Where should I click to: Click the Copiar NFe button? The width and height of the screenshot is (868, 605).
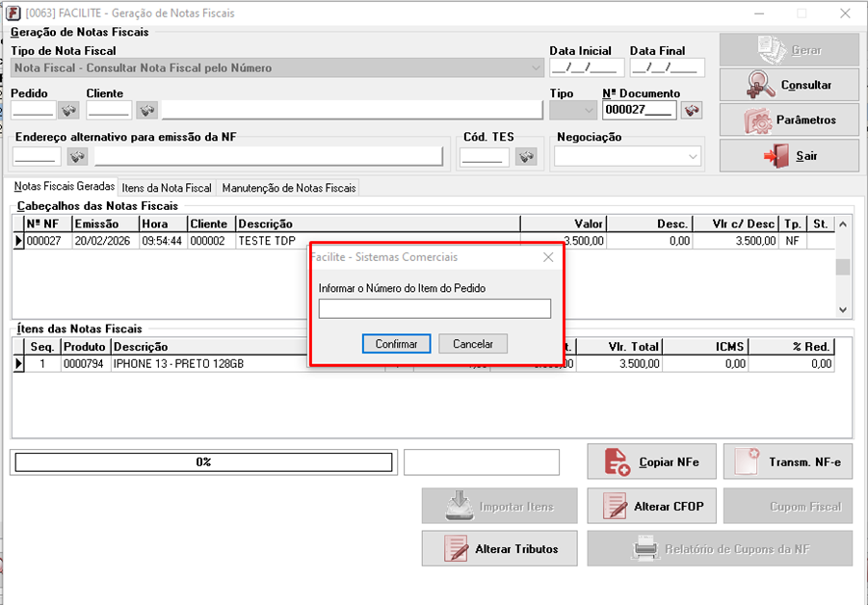tap(652, 461)
